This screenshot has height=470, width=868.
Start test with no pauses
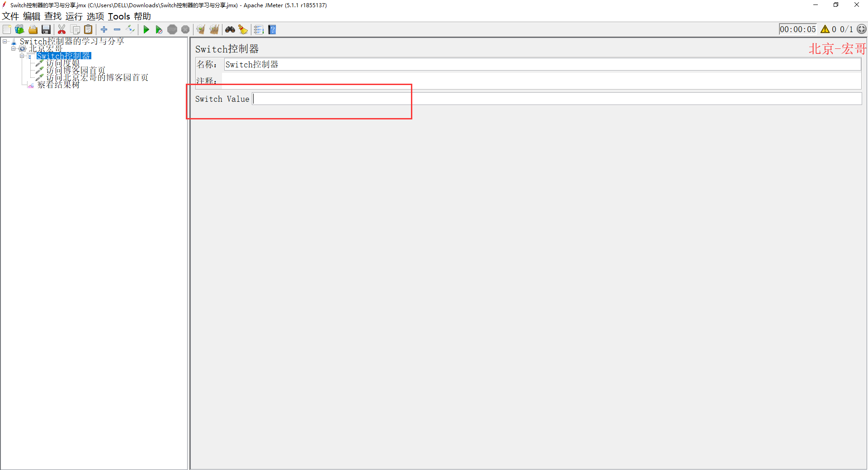point(159,29)
